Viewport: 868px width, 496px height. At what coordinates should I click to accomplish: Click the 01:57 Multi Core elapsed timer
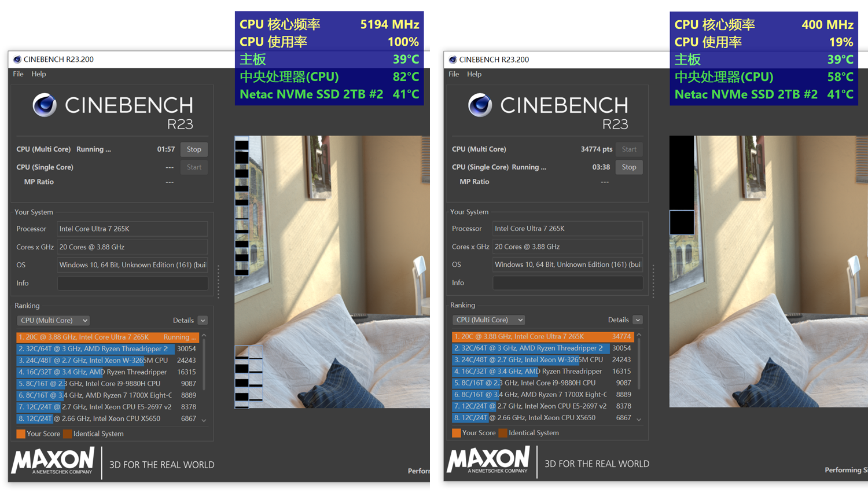166,149
